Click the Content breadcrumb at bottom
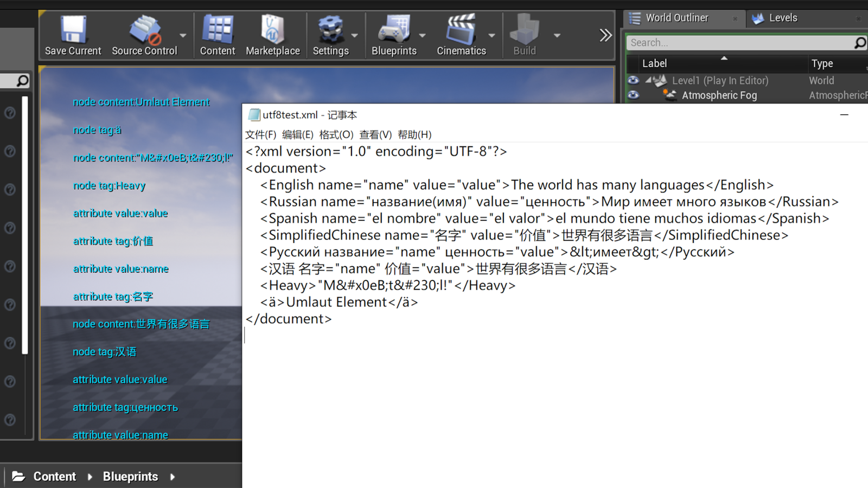This screenshot has height=488, width=868. (55, 476)
